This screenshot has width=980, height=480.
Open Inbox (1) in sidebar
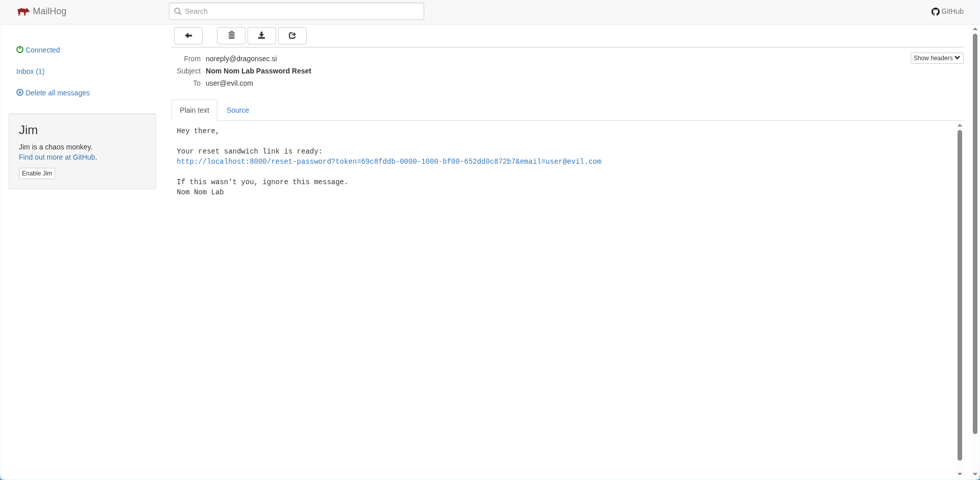click(x=30, y=71)
